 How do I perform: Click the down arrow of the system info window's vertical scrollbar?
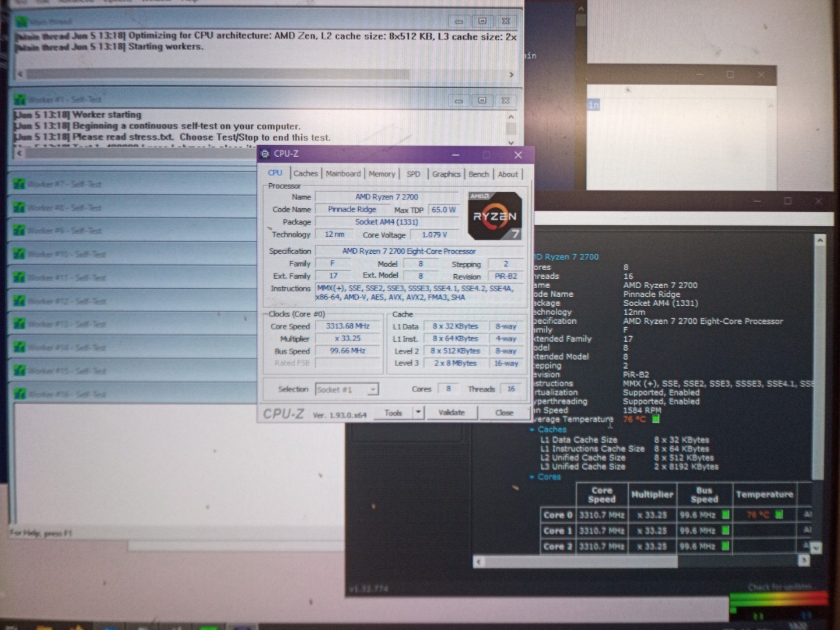[816, 548]
